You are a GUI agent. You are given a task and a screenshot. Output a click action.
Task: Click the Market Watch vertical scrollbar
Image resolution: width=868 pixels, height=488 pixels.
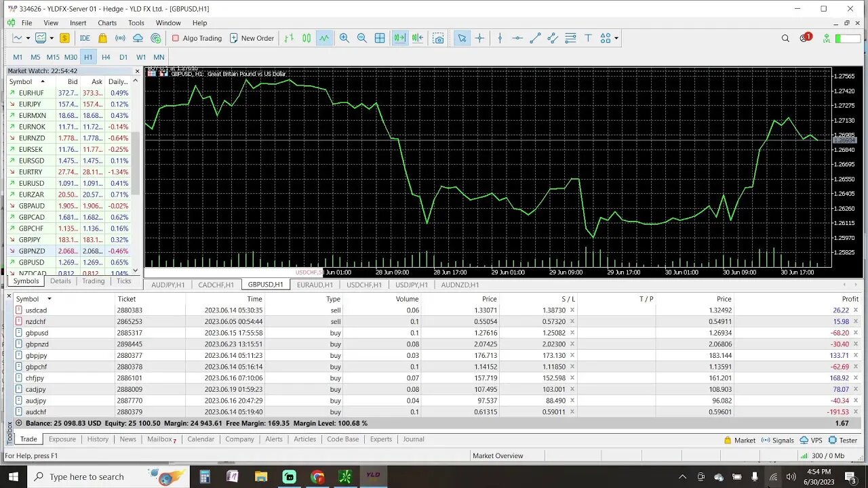click(x=135, y=177)
